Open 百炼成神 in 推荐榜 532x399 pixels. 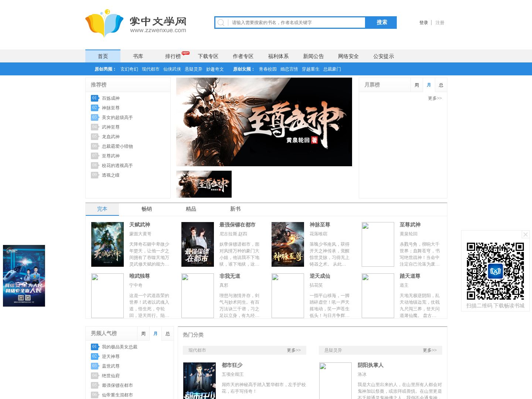point(111,98)
